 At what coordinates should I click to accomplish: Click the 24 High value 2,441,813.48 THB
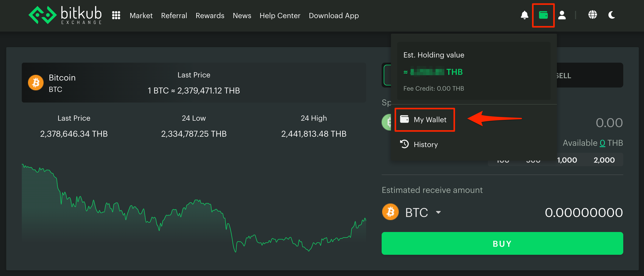[x=314, y=134]
